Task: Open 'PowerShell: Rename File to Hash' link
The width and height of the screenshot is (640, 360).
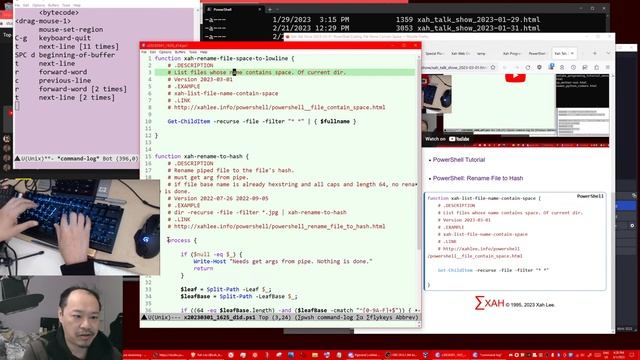Action: pos(478,178)
